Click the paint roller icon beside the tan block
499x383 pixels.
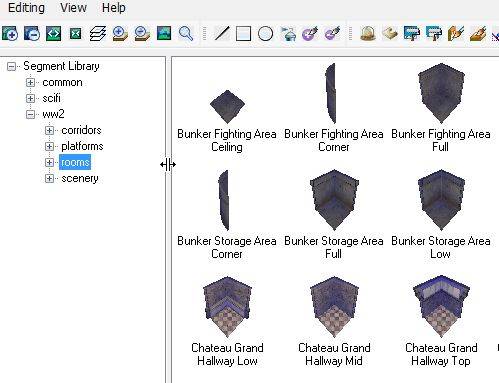click(x=412, y=33)
